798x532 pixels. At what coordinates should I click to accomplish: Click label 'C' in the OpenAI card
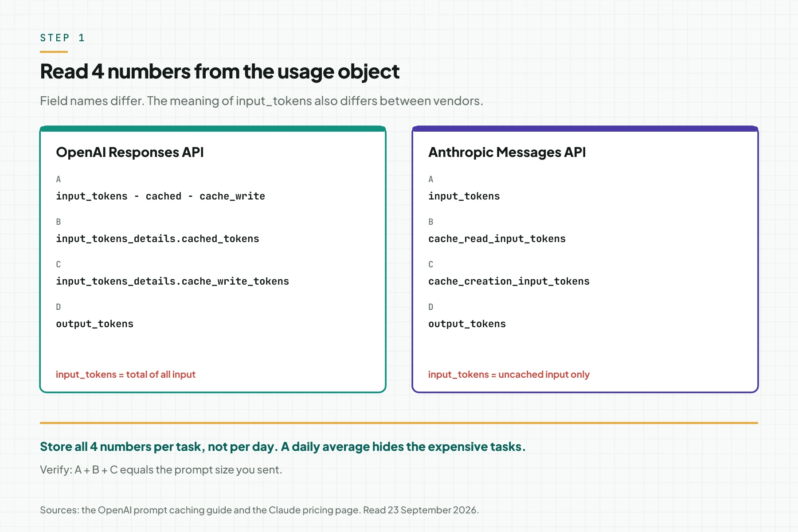pos(59,264)
